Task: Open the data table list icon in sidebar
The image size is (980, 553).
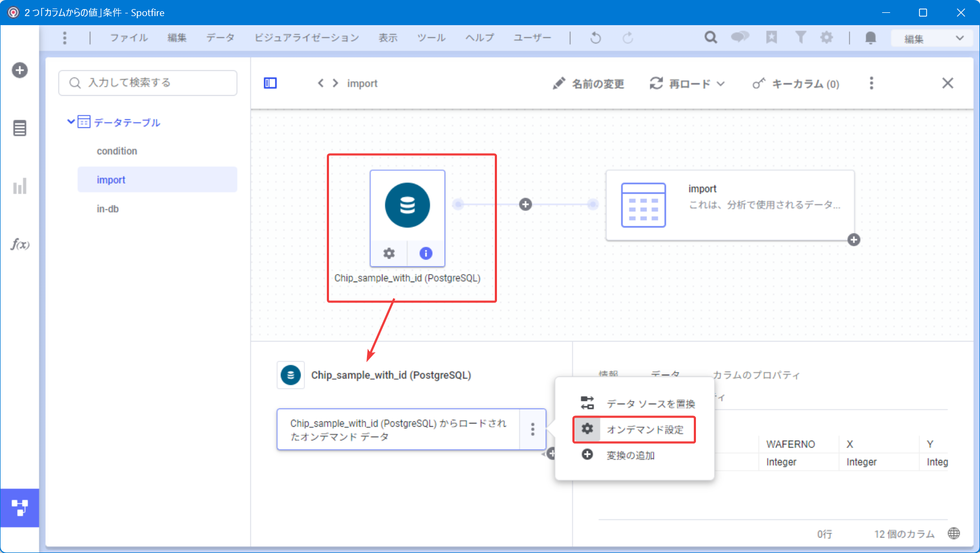Action: (x=20, y=128)
